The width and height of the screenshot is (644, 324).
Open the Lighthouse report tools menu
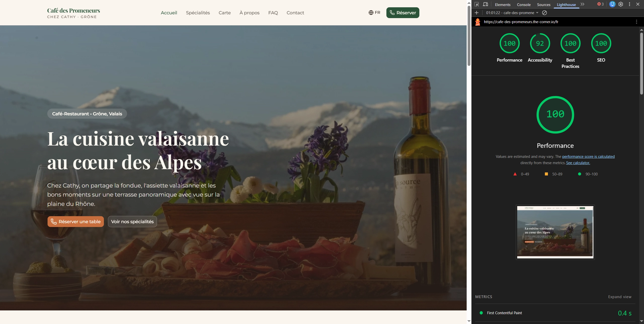(636, 22)
